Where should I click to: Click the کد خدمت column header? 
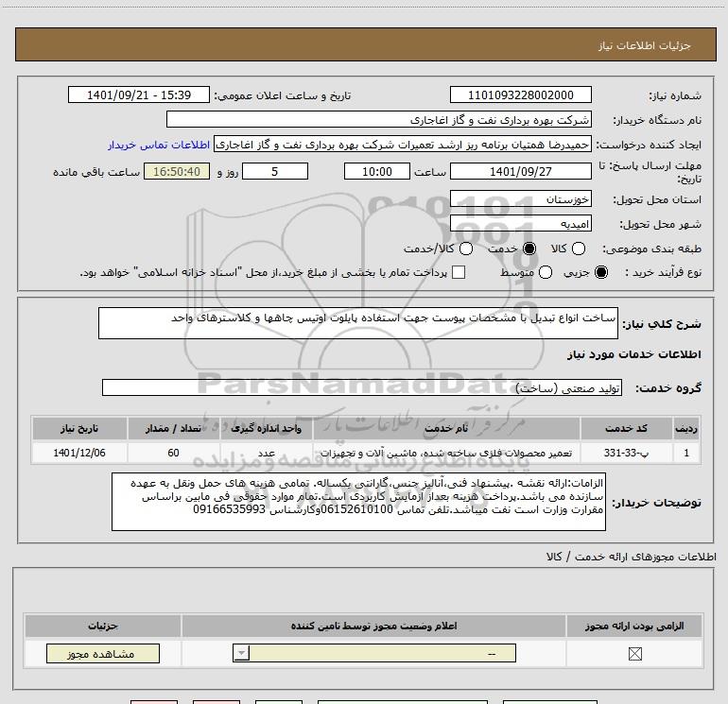point(626,428)
